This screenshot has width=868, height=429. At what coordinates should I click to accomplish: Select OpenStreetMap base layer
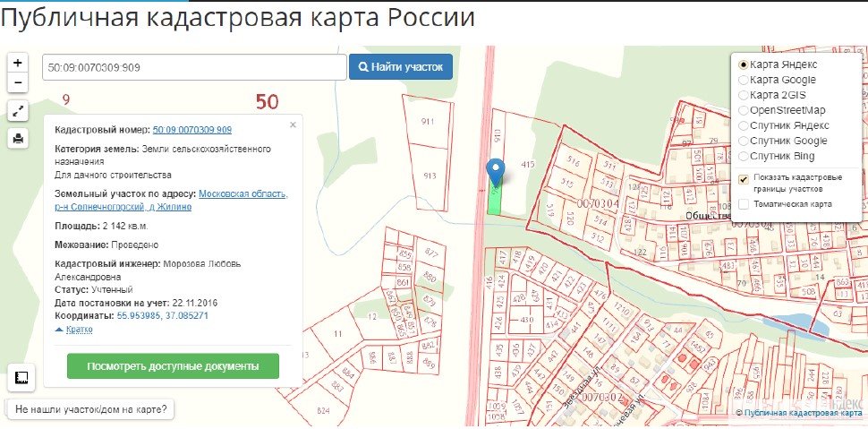[744, 110]
